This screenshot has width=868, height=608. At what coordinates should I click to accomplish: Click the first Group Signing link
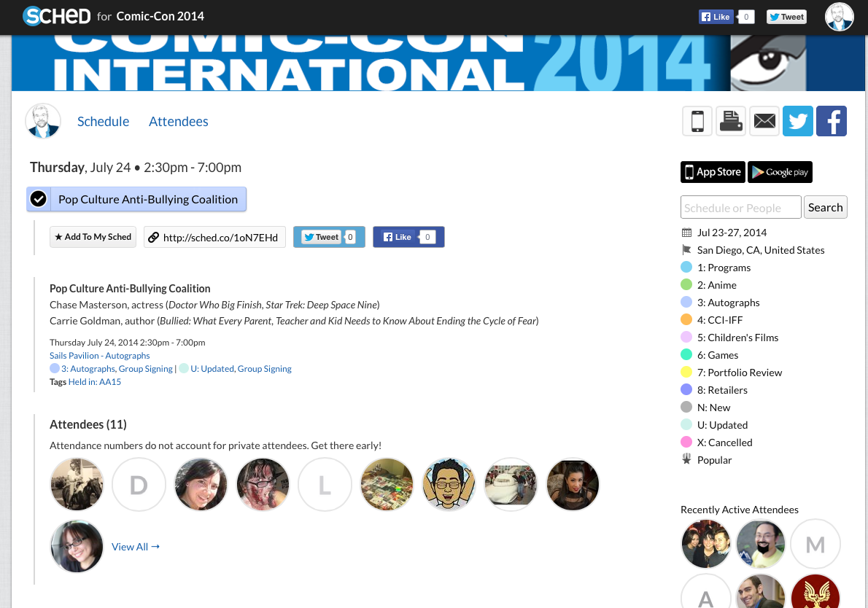point(146,368)
